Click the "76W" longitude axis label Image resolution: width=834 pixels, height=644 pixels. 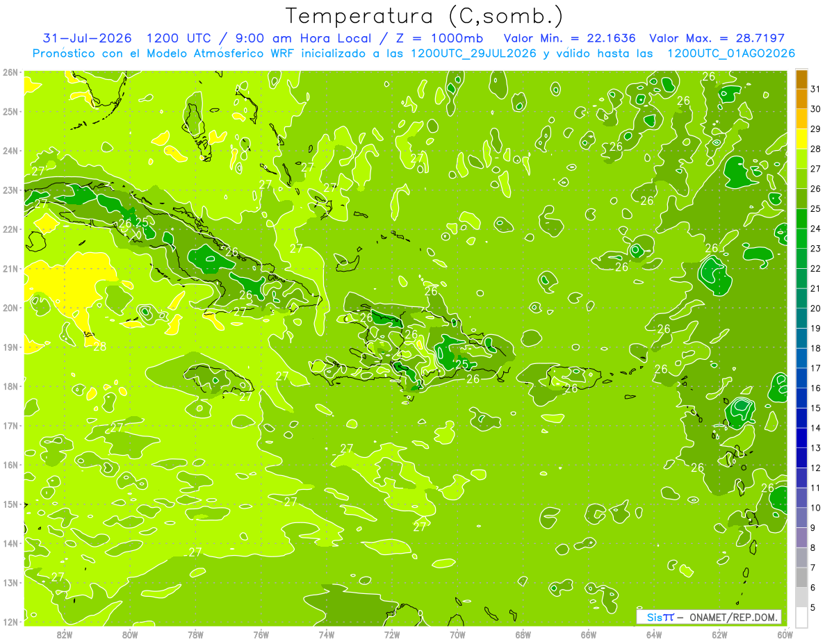pos(261,634)
